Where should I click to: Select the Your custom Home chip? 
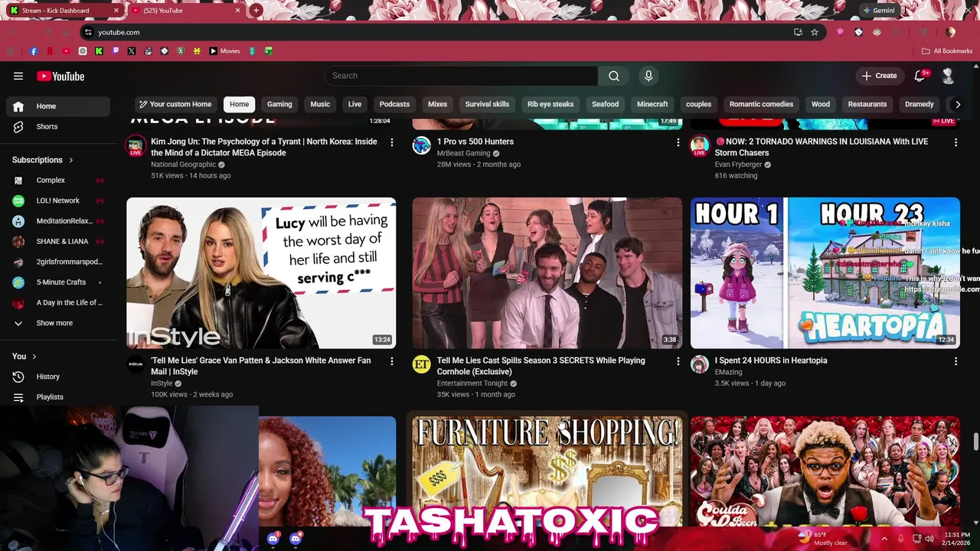coord(175,104)
